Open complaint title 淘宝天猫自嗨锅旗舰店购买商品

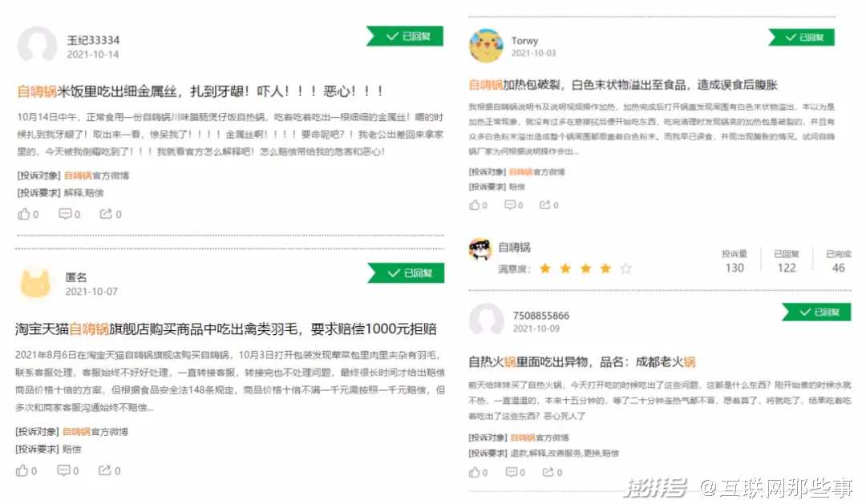226,329
